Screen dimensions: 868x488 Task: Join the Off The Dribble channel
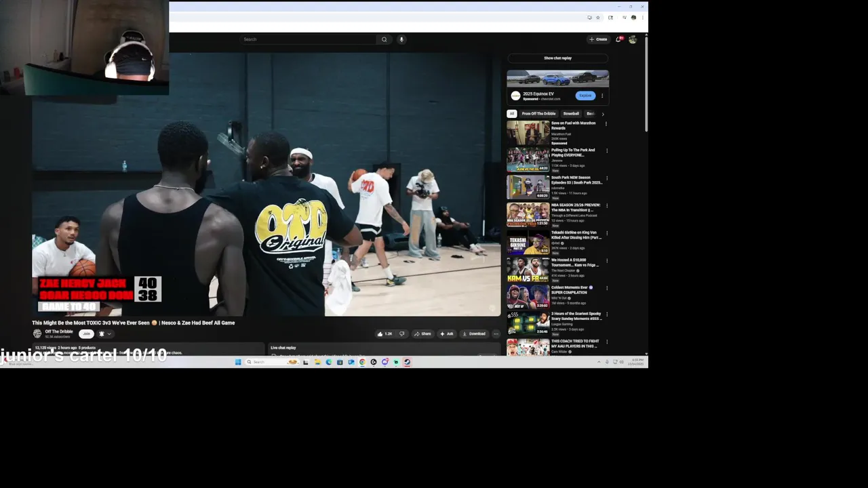[x=86, y=333]
